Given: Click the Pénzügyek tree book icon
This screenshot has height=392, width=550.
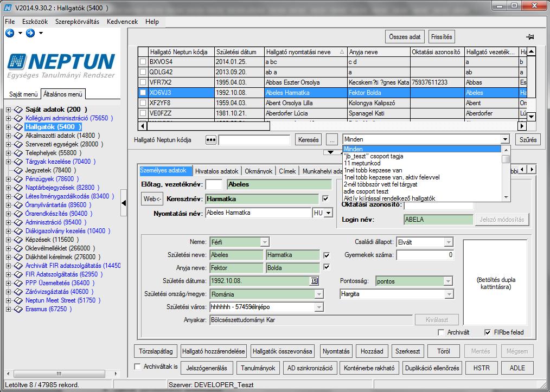Looking at the screenshot, I should [x=18, y=179].
